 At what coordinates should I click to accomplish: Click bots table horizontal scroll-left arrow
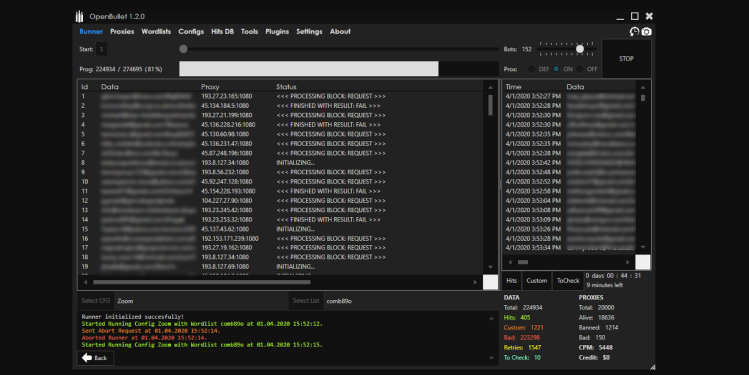pyautogui.click(x=86, y=282)
